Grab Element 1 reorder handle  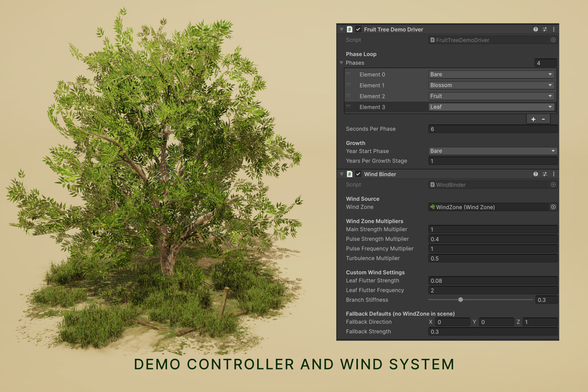tap(349, 85)
